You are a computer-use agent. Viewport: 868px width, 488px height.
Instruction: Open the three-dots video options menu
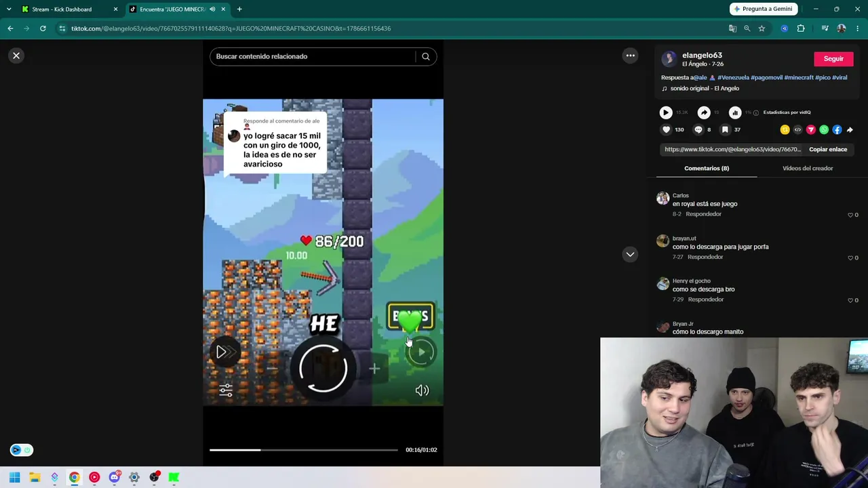[x=630, y=56]
